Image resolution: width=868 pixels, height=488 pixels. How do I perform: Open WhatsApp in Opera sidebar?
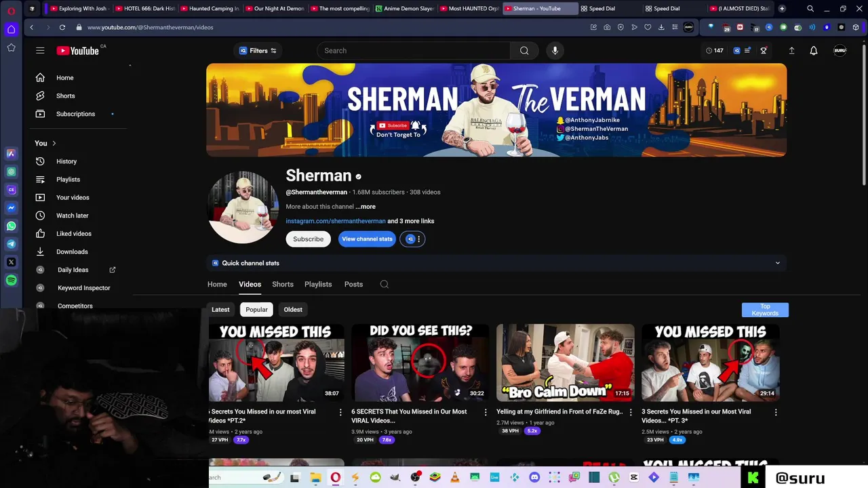click(11, 226)
